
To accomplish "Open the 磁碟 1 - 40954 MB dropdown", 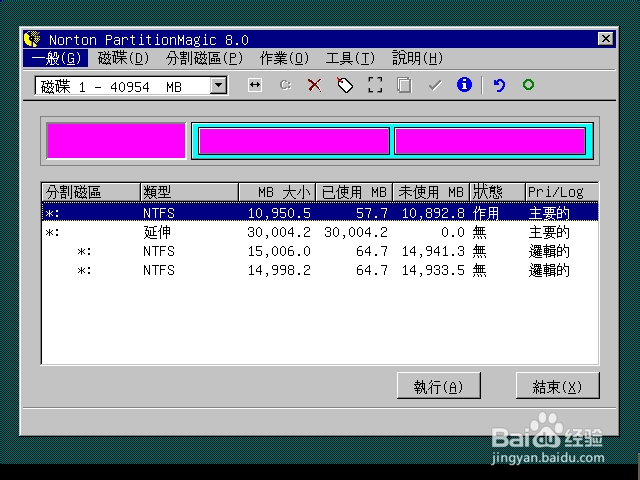I will (219, 86).
